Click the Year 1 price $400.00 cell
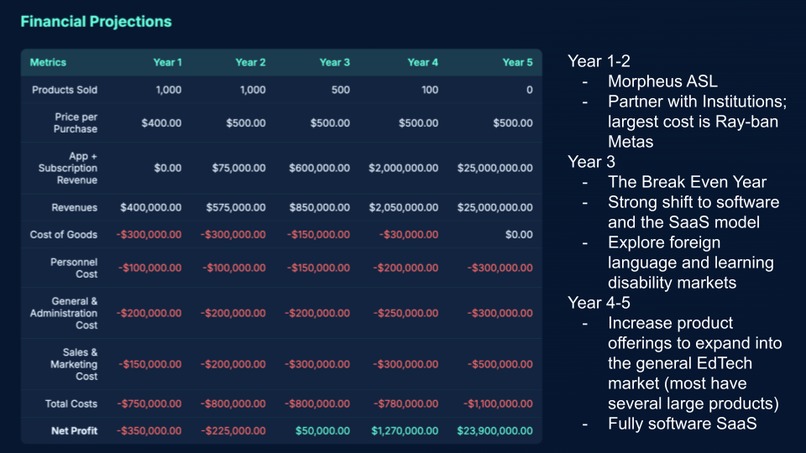Image resolution: width=806 pixels, height=453 pixels. (161, 123)
